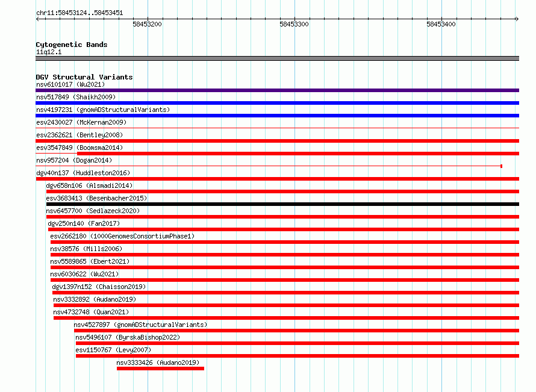Click the DGV Structural Variants track title
The image size is (536, 392).
[x=84, y=77]
